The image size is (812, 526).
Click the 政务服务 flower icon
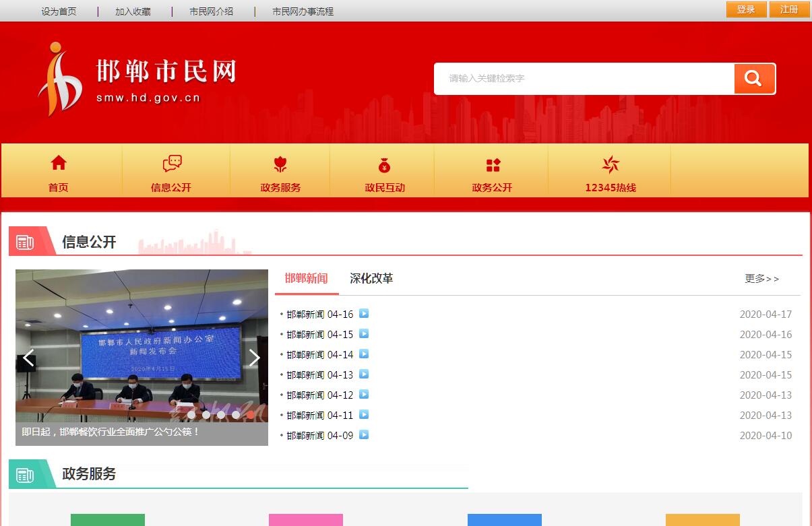click(280, 164)
